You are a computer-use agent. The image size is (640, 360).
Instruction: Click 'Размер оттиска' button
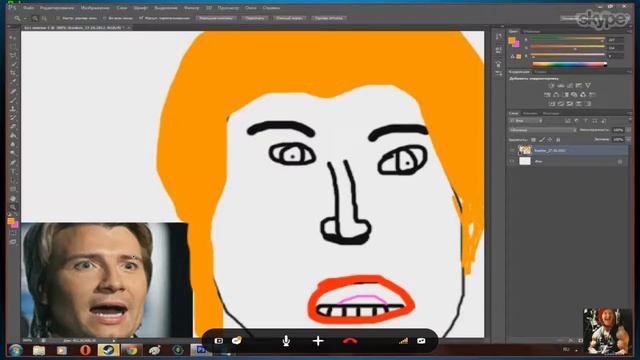click(329, 18)
